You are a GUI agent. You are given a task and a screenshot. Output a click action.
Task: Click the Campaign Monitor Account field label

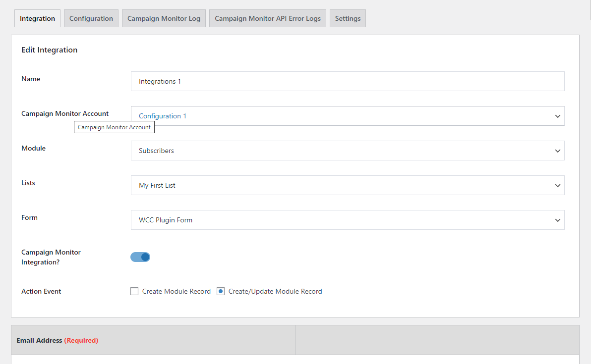tap(65, 114)
